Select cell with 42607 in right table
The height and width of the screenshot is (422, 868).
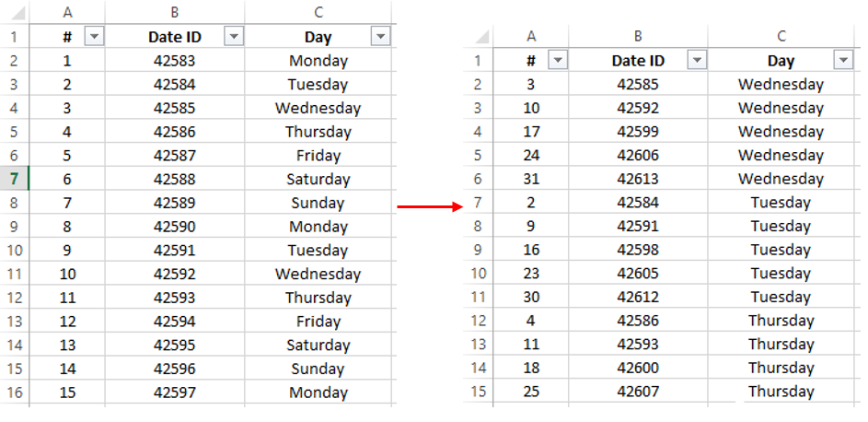click(x=638, y=392)
